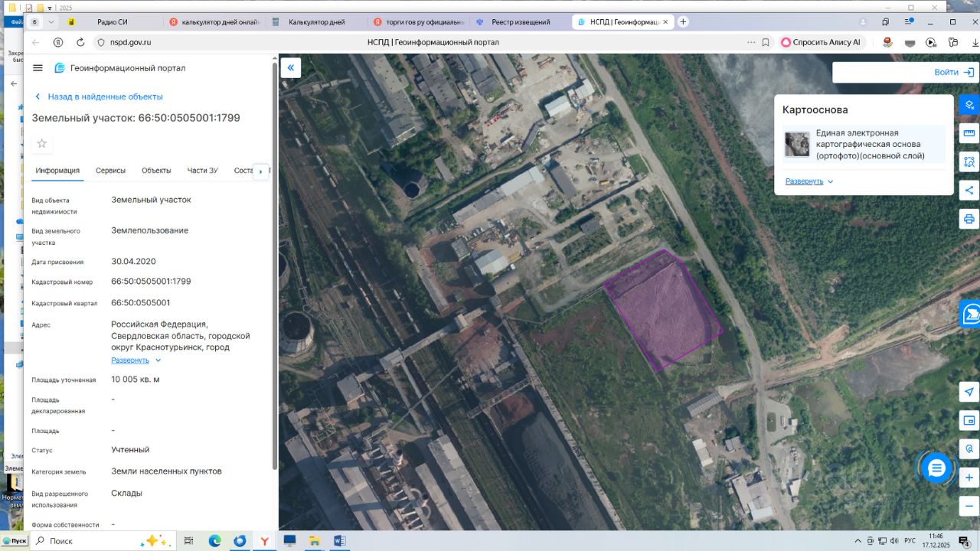Open Task View on the taskbar
Image resolution: width=980 pixels, height=551 pixels.
(189, 541)
